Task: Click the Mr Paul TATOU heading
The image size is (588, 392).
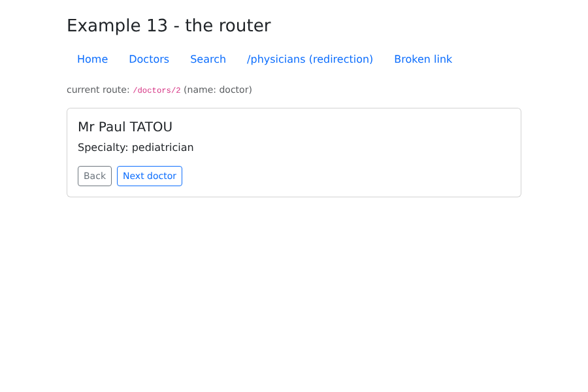Action: pyautogui.click(x=125, y=127)
